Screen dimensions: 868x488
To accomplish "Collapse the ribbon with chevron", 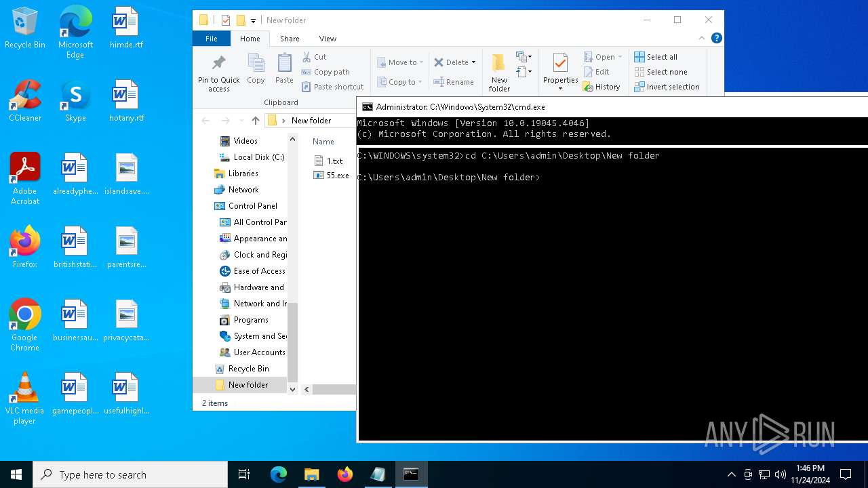I will [702, 38].
